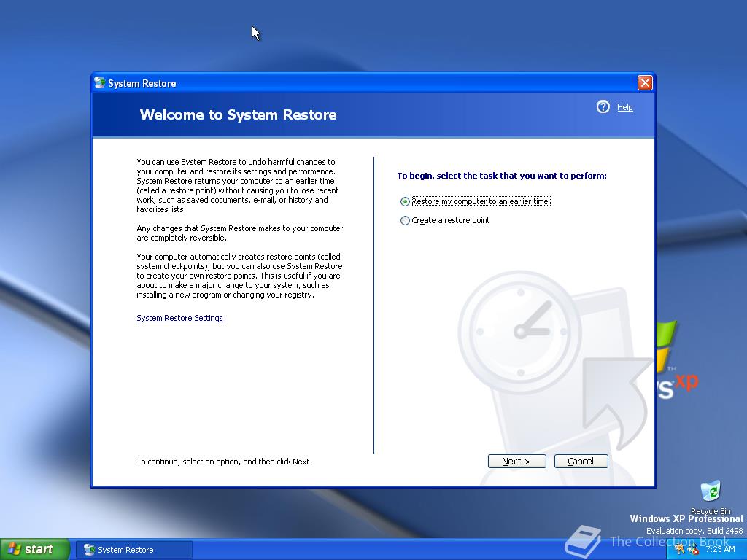The image size is (747, 560).
Task: Click the System Restore title bar icon
Action: (99, 83)
